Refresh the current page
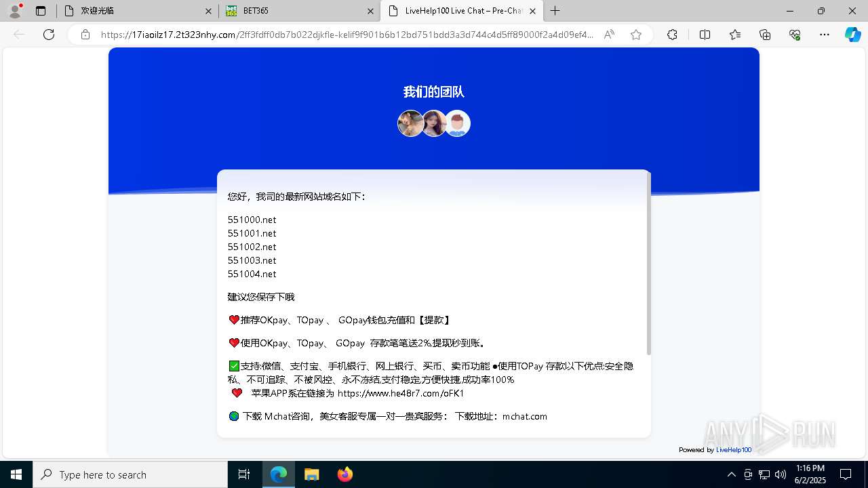Viewport: 868px width, 488px height. (49, 35)
